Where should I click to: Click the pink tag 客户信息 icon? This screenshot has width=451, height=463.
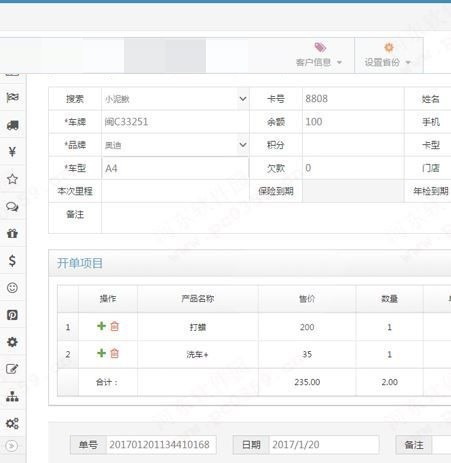(320, 47)
